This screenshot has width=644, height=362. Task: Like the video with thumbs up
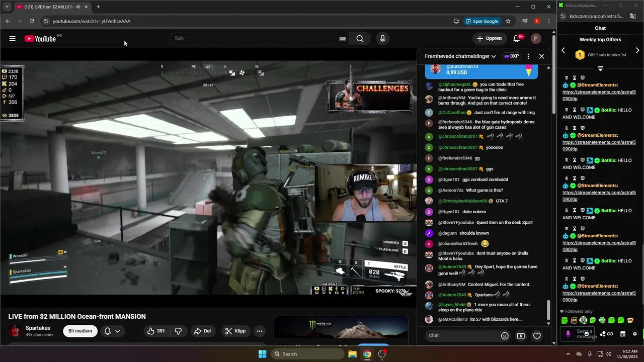(x=155, y=331)
